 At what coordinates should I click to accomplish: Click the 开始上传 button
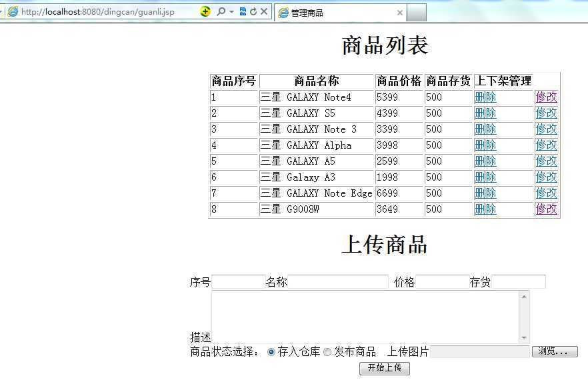[385, 368]
